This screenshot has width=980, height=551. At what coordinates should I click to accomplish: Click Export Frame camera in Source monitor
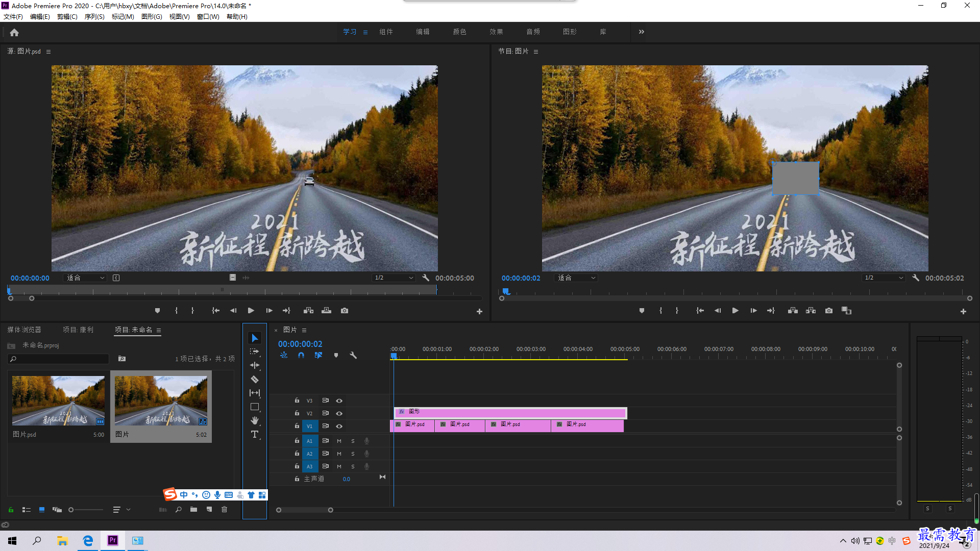(x=345, y=311)
